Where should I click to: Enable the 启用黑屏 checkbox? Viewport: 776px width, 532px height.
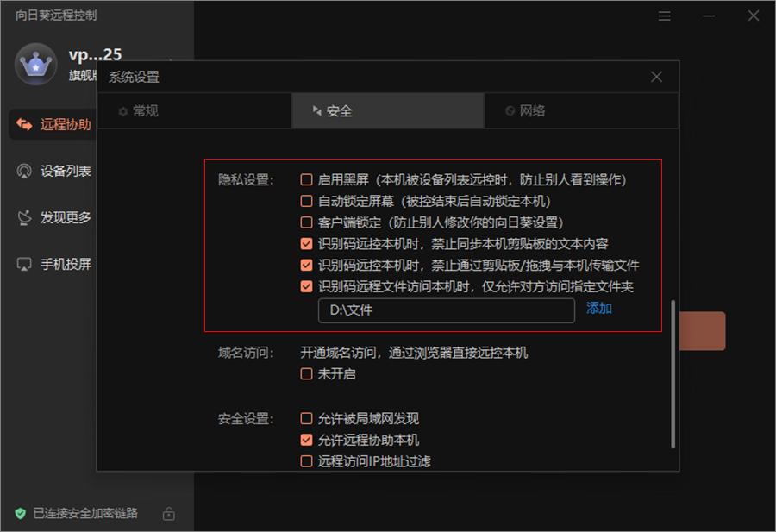306,180
